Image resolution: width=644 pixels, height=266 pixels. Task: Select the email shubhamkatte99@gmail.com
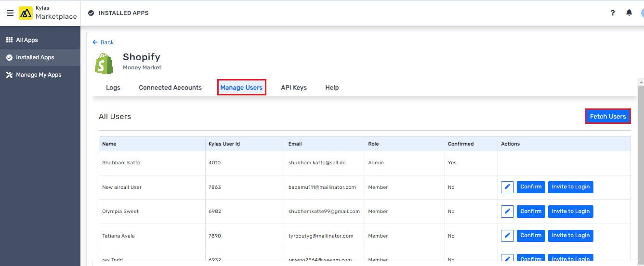[x=324, y=212]
